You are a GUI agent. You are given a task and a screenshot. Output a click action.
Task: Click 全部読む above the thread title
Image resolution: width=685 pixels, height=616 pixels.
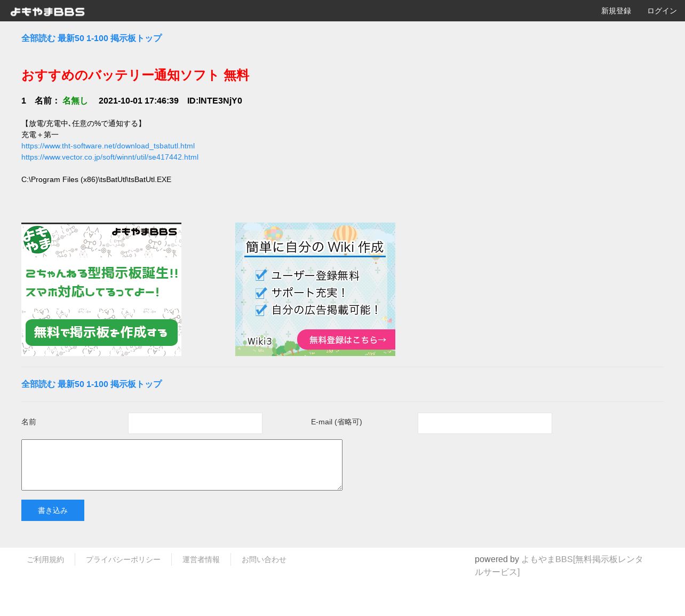[x=38, y=38]
